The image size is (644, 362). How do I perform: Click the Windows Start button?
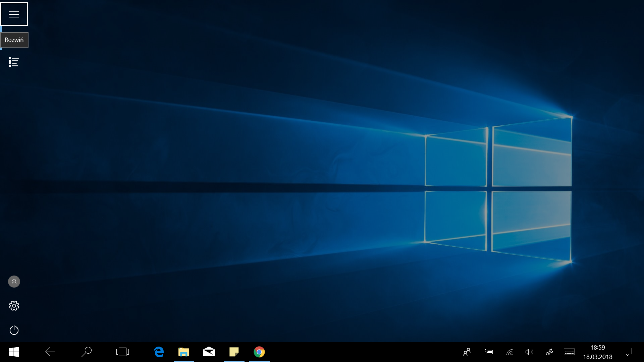(x=14, y=352)
